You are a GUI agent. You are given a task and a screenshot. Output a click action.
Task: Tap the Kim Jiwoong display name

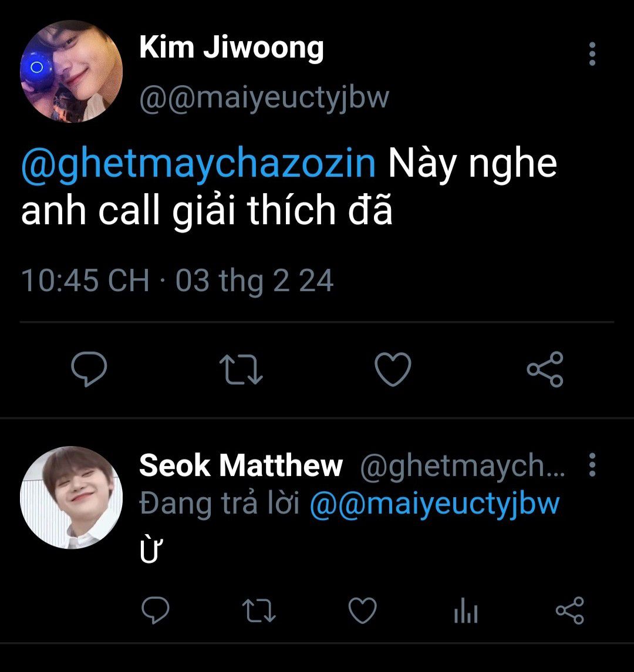(x=231, y=48)
